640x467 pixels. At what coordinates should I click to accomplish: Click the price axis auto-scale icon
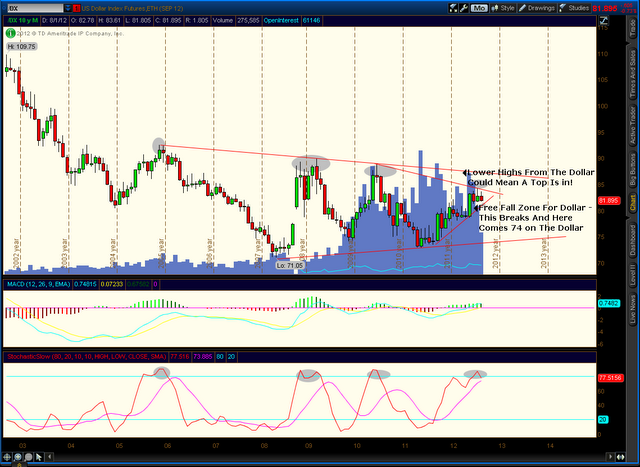coord(603,21)
